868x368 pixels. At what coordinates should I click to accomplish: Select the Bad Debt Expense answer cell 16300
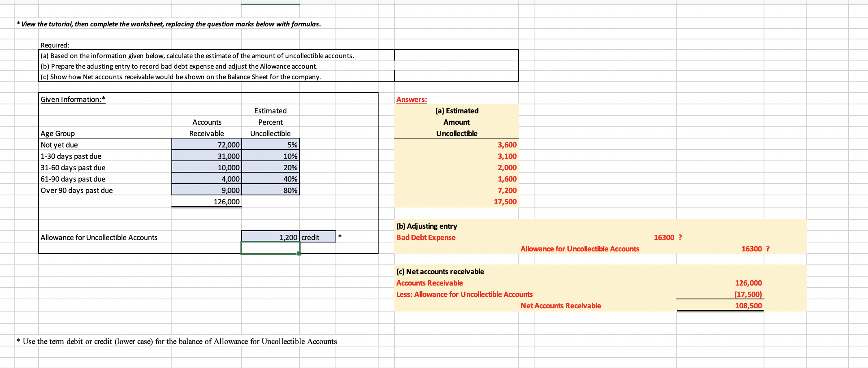tap(663, 237)
